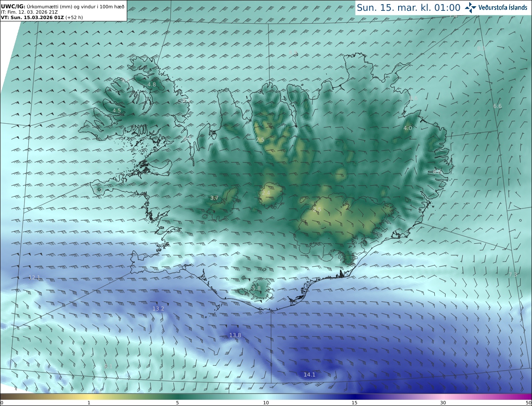Click the 13.2 value south of Reykjanes
The height and width of the screenshot is (406, 532).
(158, 309)
